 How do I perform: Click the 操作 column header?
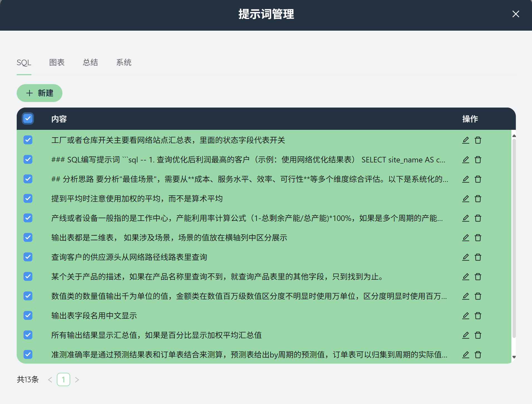click(470, 119)
